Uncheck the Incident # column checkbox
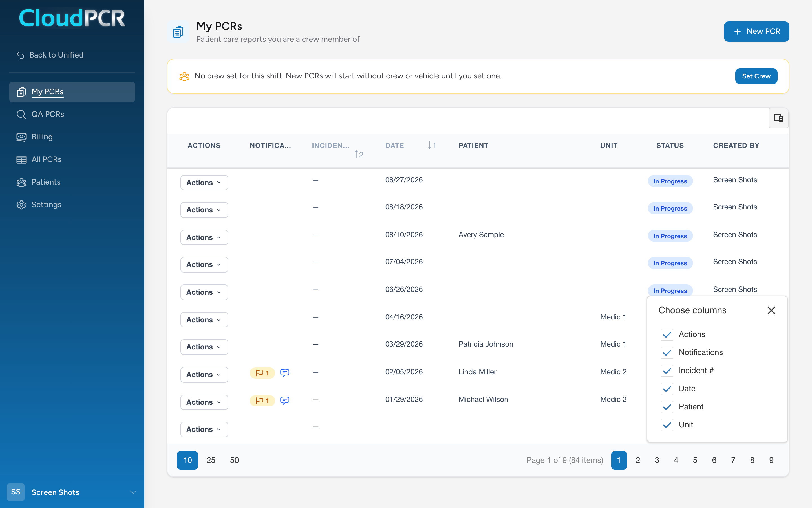Screen dimensions: 812x508 pos(667,371)
